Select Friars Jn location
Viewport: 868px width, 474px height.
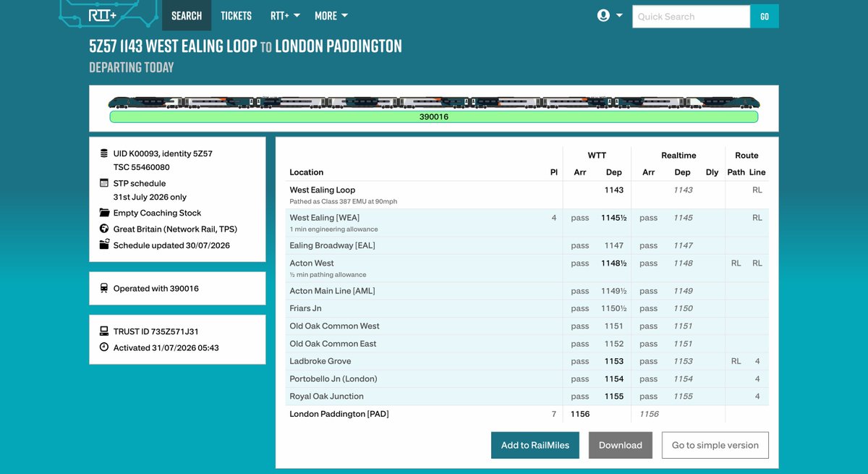pyautogui.click(x=305, y=308)
